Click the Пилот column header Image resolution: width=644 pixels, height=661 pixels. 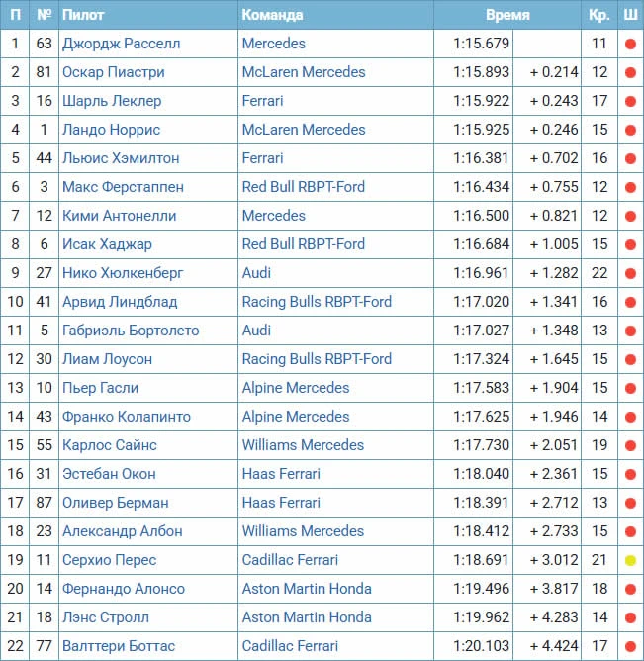[83, 15]
